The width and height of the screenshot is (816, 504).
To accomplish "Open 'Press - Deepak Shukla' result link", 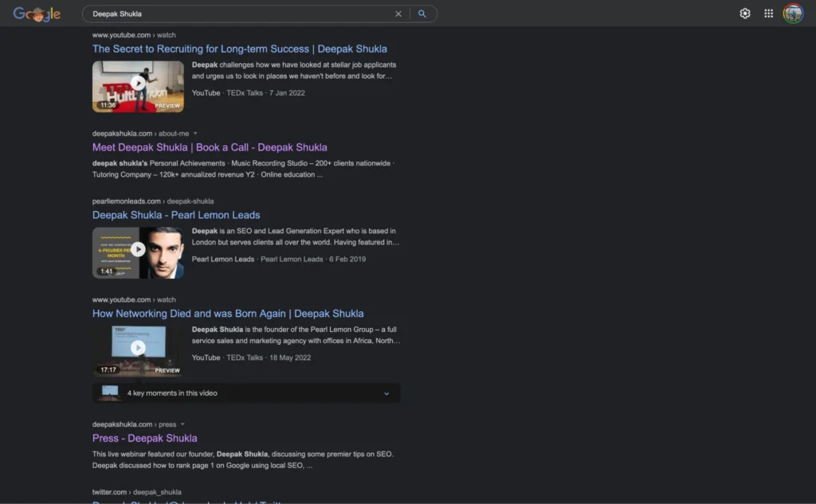I will (145, 438).
